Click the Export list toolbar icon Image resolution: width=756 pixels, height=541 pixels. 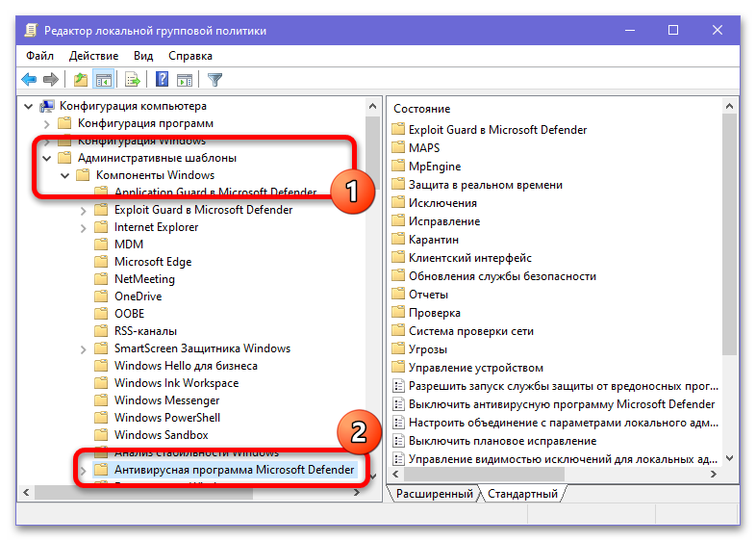click(x=132, y=79)
